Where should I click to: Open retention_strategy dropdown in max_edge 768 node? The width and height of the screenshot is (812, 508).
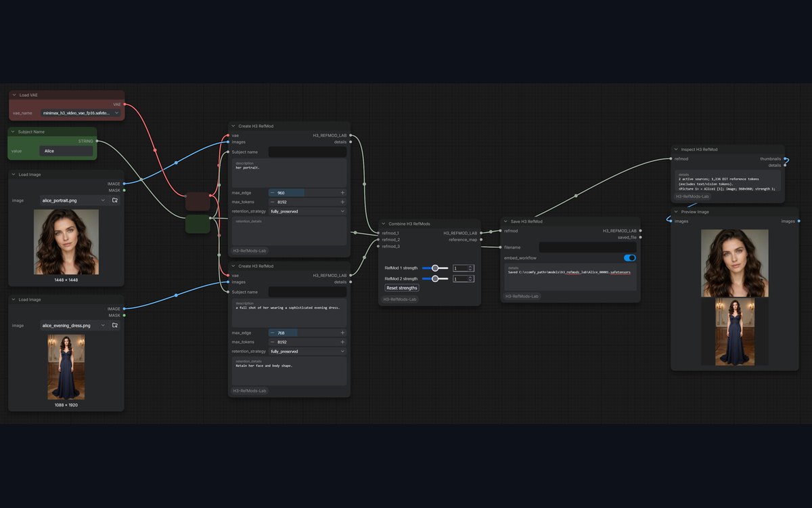coord(308,352)
